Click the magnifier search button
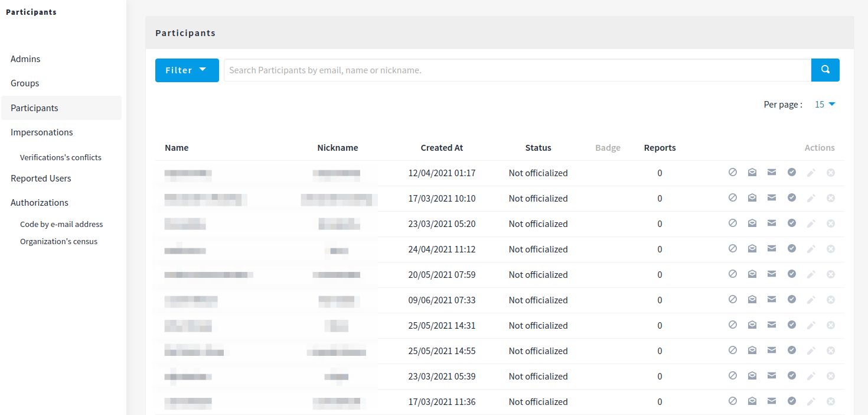Image resolution: width=868 pixels, height=415 pixels. (825, 70)
